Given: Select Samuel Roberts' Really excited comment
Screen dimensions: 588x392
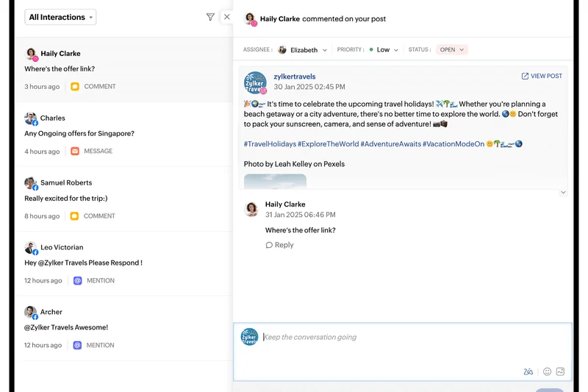Looking at the screenshot, I should click(x=123, y=199).
